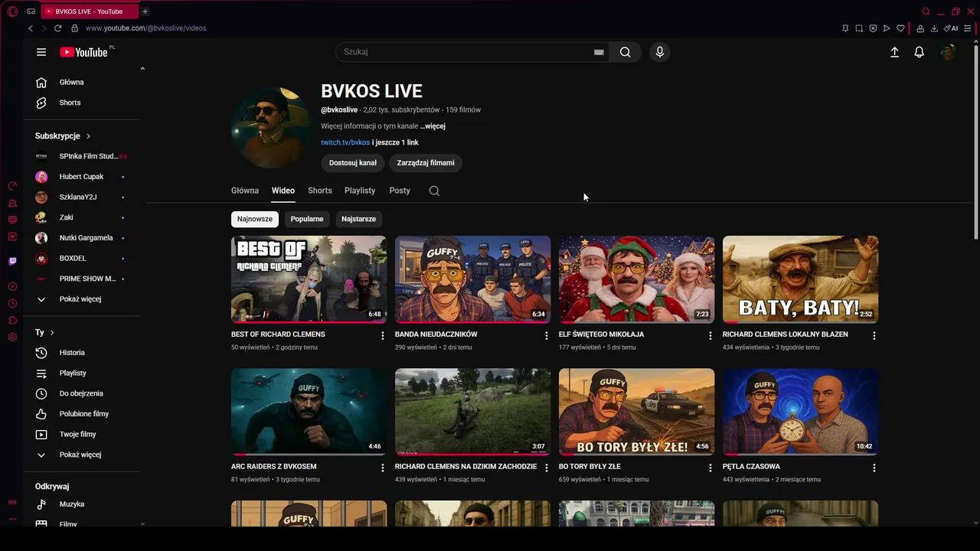Expand Pokaż więcej below Twoje filmy
The width and height of the screenshot is (980, 551).
[80, 455]
